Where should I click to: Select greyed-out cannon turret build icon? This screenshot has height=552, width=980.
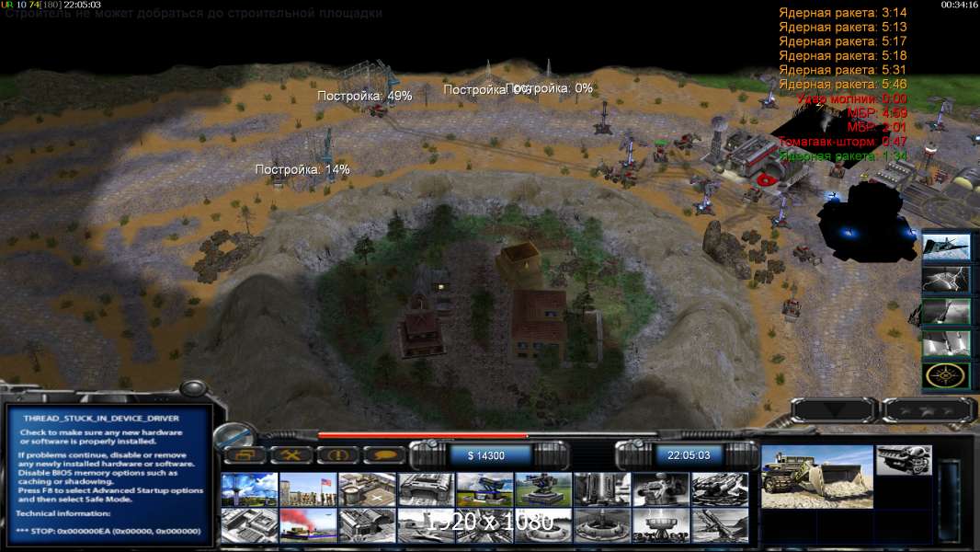(661, 489)
